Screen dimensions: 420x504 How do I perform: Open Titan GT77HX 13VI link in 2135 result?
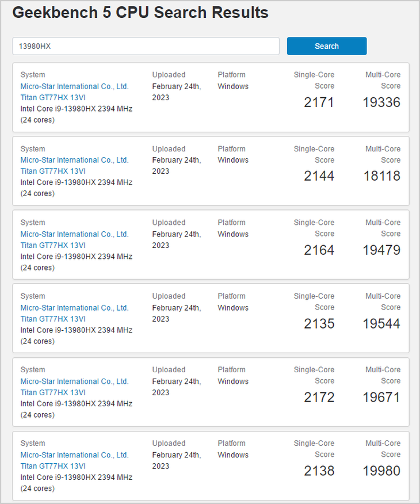coord(53,319)
